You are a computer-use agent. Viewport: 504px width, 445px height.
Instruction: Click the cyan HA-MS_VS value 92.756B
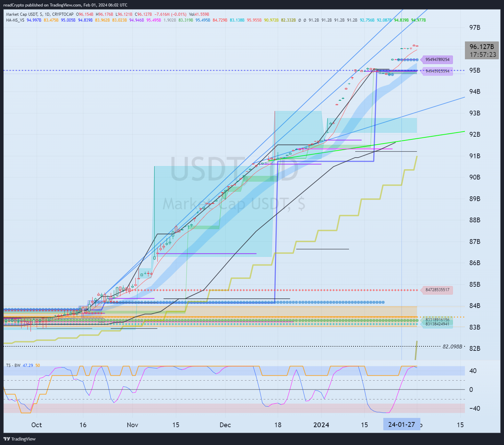(367, 20)
